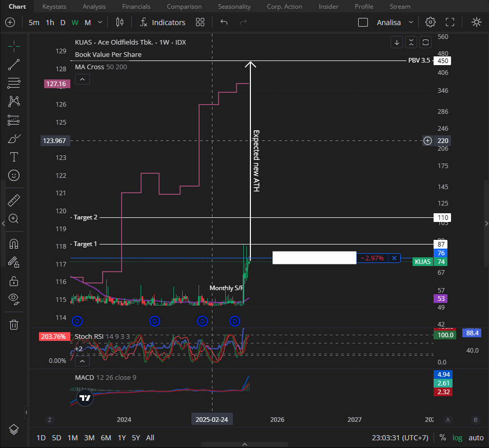Collapse the Stoch RSI legend chevron

[82, 361]
